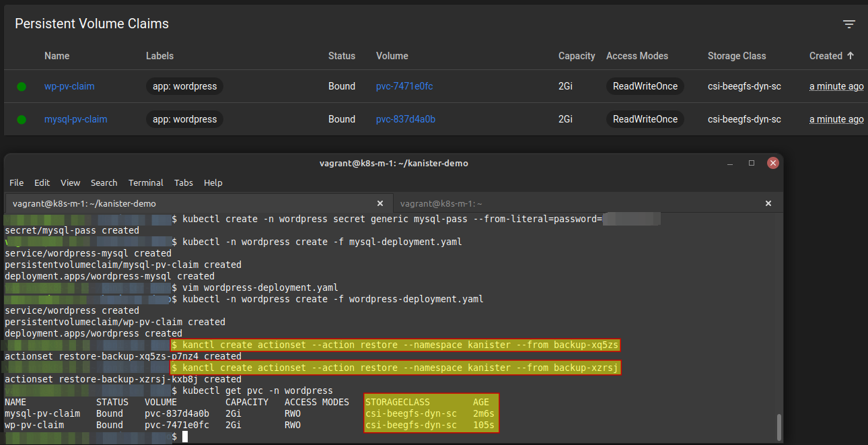Click the sort arrow next to Created

click(x=851, y=56)
